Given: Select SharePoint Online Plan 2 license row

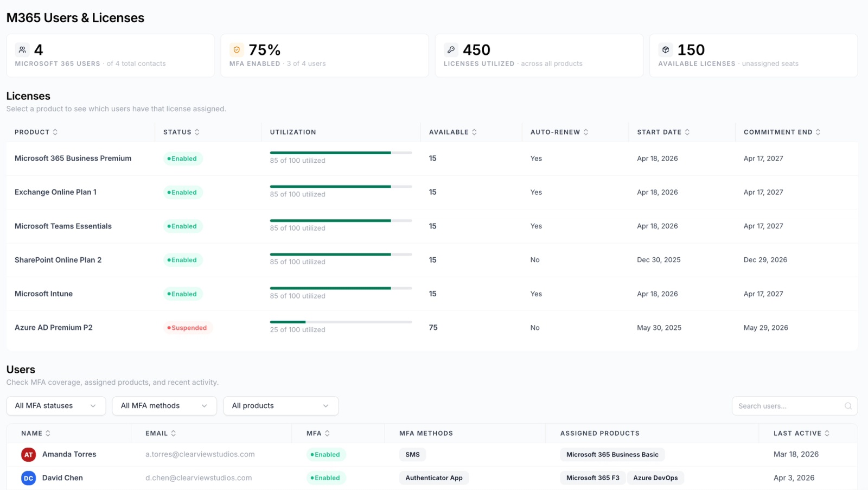Looking at the screenshot, I should click(x=432, y=260).
